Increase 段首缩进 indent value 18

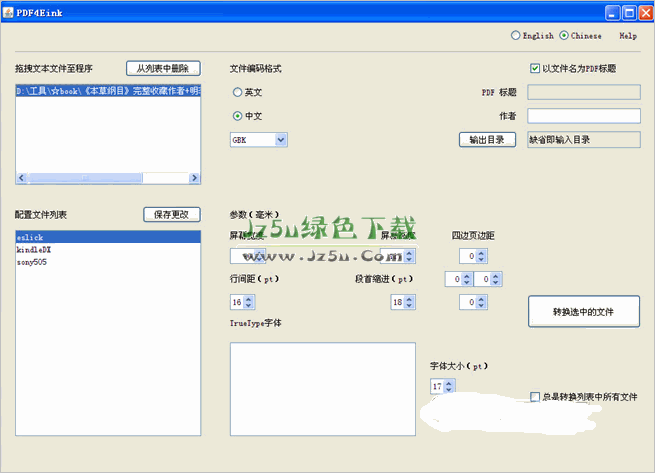409,299
